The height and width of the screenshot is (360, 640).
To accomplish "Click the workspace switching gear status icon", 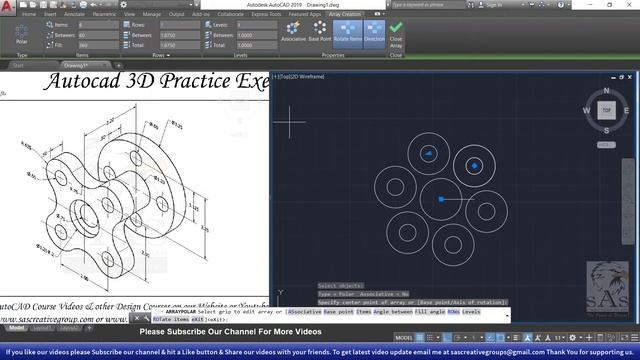I will coord(572,338).
